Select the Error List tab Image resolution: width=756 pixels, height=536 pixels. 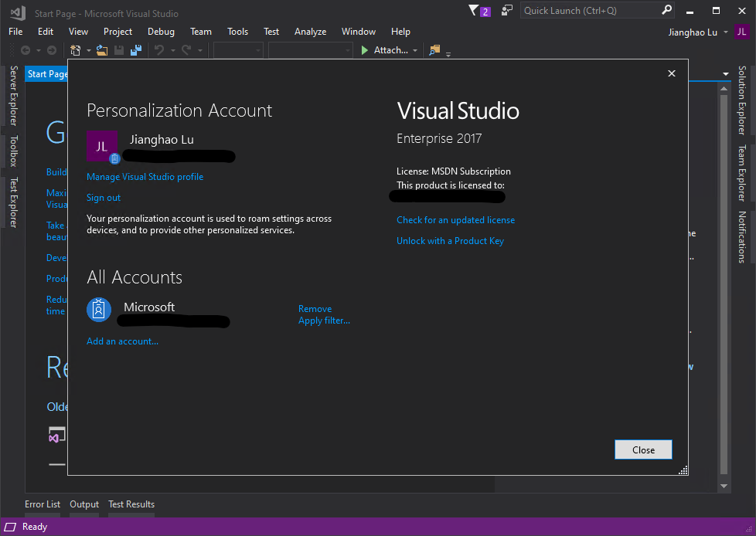[42, 504]
